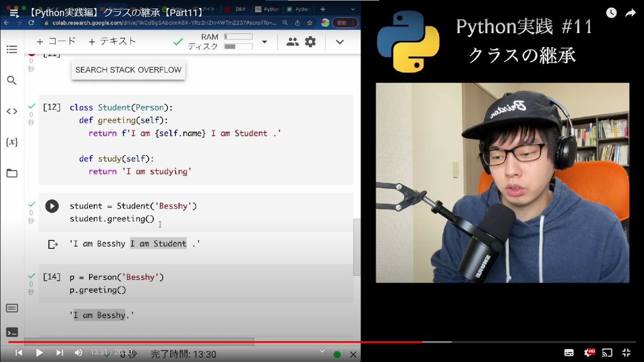Viewport: 644px width, 362px height.
Task: Click output toggle icon beside 'I am Besshy I am Student'
Action: click(53, 244)
